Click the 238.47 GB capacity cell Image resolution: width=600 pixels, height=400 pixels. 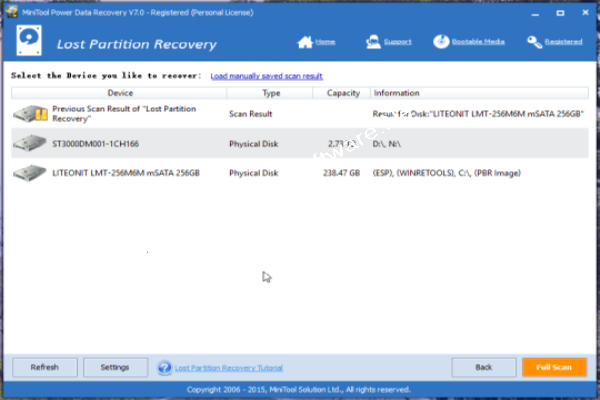coord(341,173)
